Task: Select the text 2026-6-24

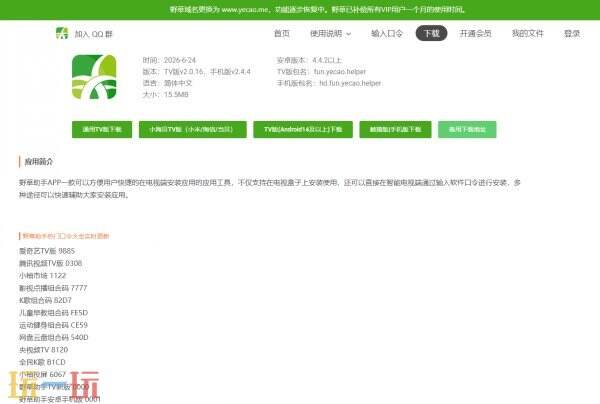Action: (180, 60)
